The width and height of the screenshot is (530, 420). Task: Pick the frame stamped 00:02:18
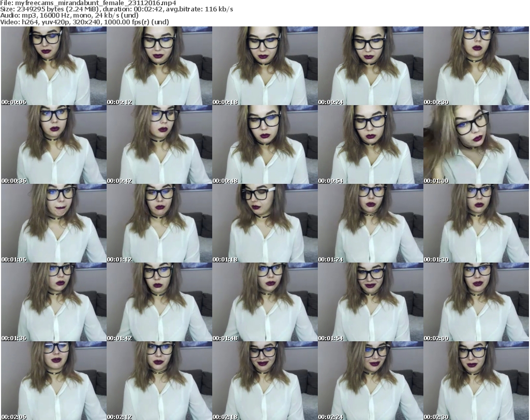coord(265,381)
